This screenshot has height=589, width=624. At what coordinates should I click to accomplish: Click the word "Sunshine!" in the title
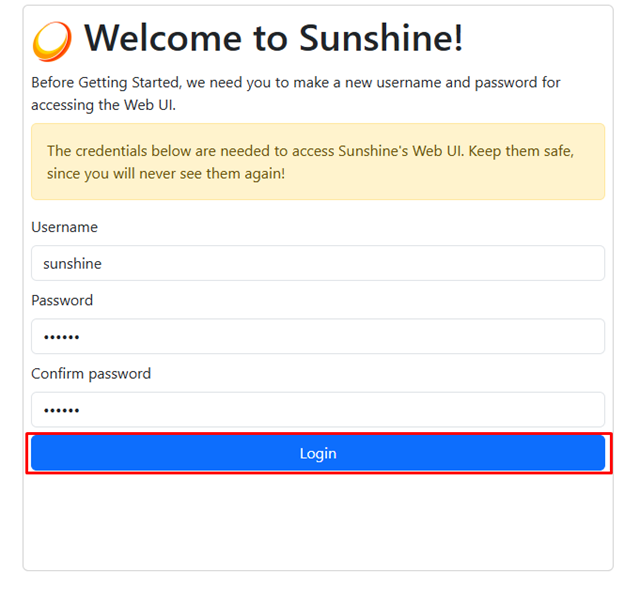(x=381, y=39)
